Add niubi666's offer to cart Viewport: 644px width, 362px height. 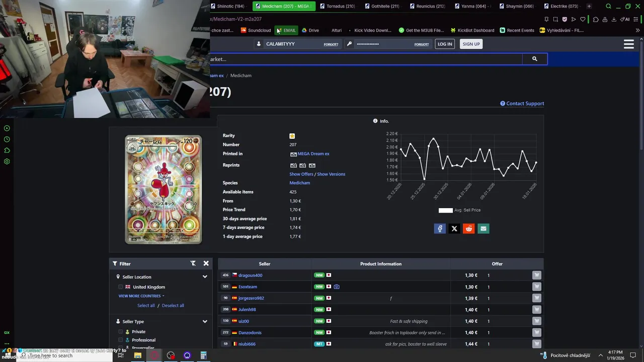click(537, 344)
